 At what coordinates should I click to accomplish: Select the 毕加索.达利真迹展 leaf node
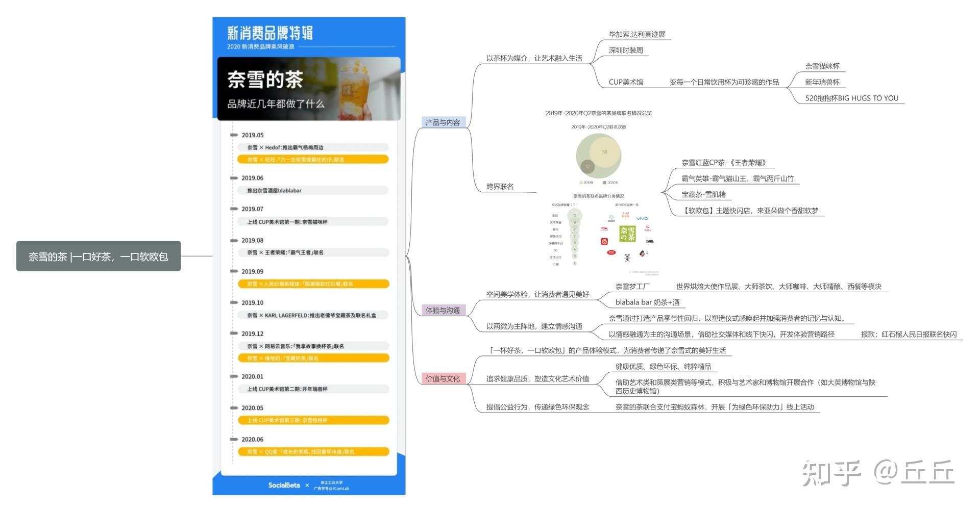637,35
